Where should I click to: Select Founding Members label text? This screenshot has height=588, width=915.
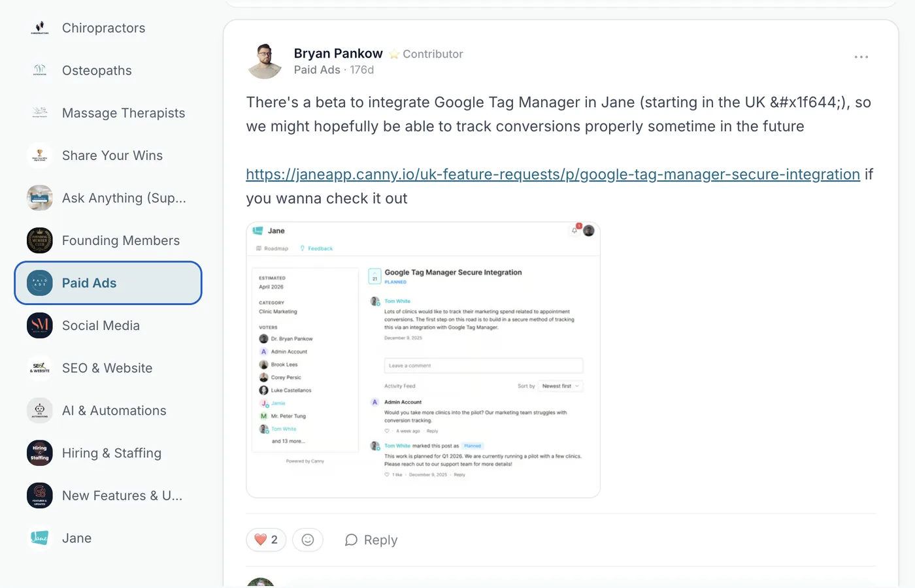click(x=121, y=240)
